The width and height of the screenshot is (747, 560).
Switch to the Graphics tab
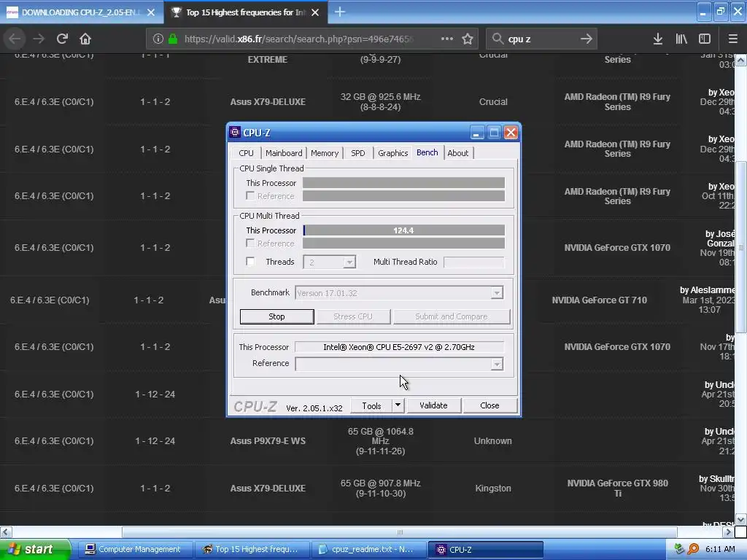coord(392,153)
